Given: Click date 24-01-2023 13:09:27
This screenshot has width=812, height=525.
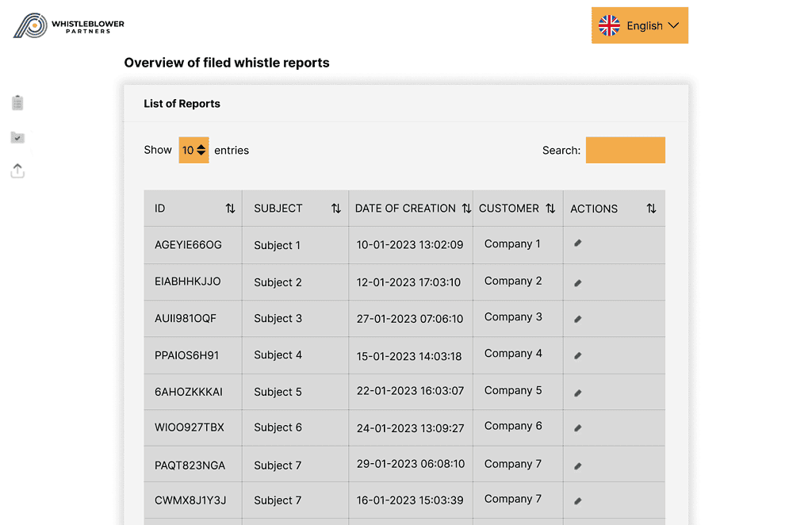Looking at the screenshot, I should point(410,428).
